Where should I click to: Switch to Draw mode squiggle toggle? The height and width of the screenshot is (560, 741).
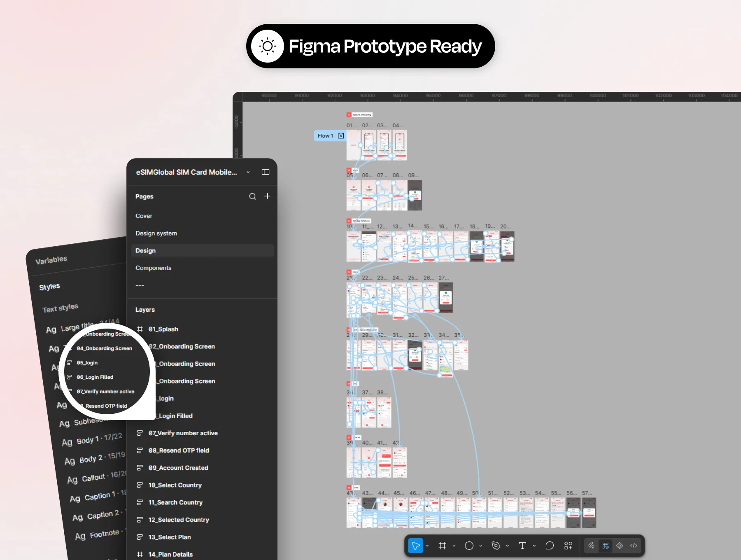592,546
